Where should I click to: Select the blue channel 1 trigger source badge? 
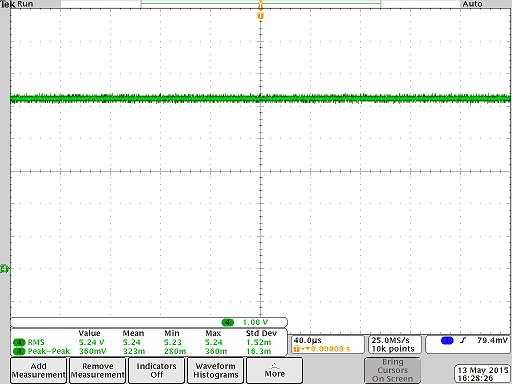pyautogui.click(x=447, y=340)
